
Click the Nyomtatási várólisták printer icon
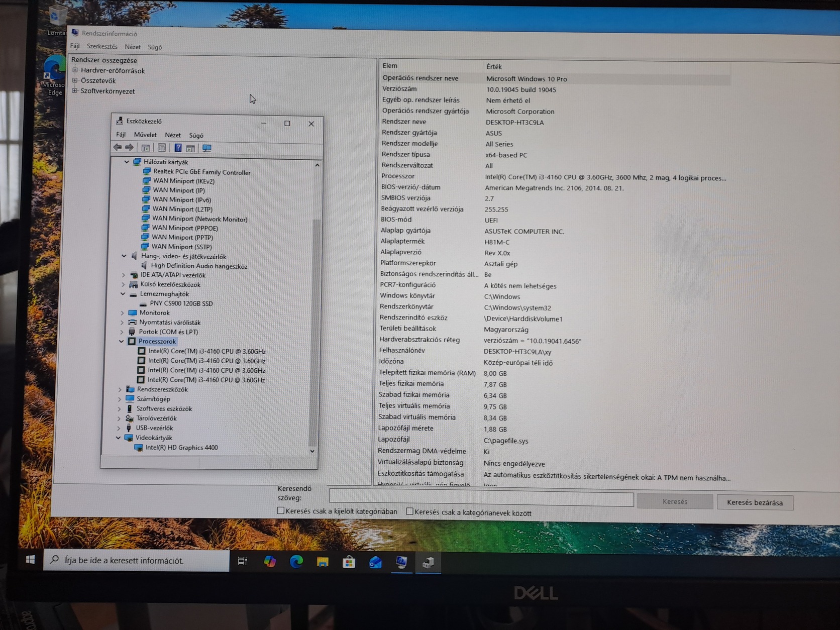click(x=132, y=322)
